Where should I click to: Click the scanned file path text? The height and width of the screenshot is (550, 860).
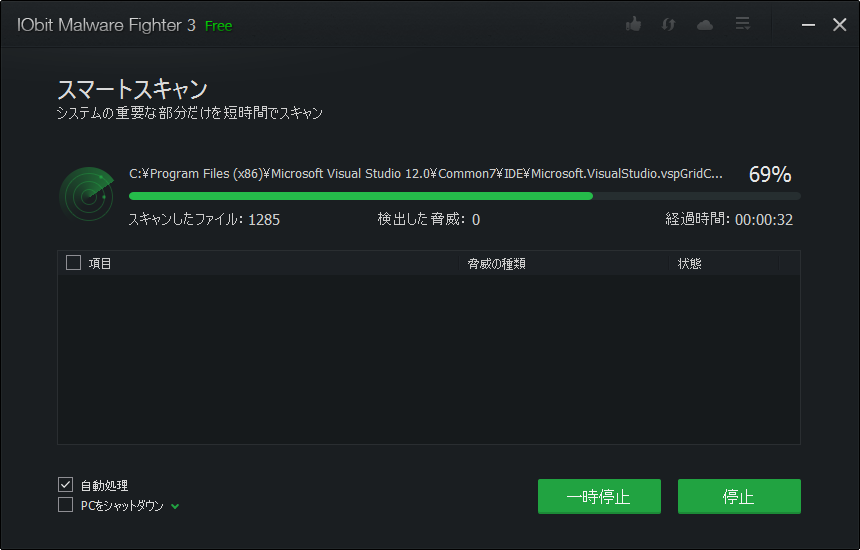point(426,174)
